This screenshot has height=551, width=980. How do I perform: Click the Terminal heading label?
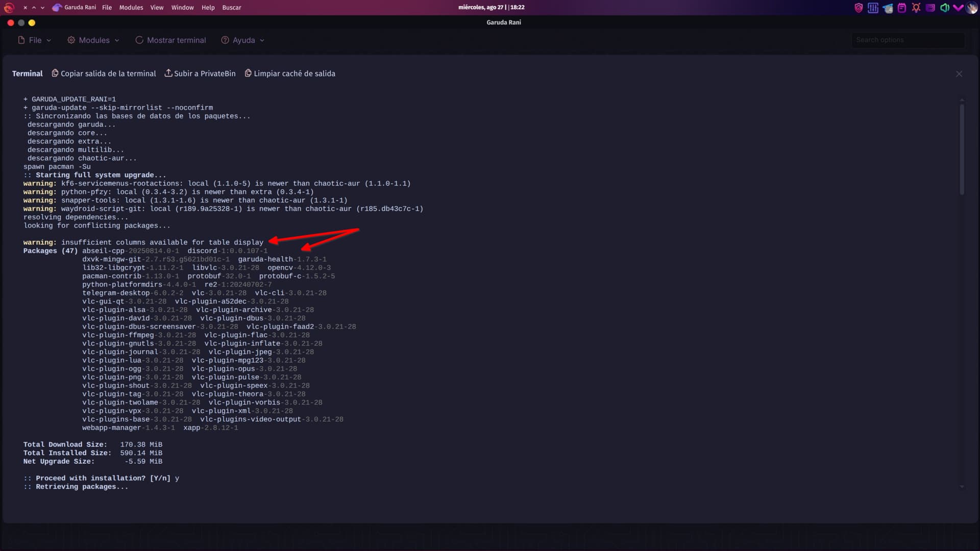(x=28, y=73)
